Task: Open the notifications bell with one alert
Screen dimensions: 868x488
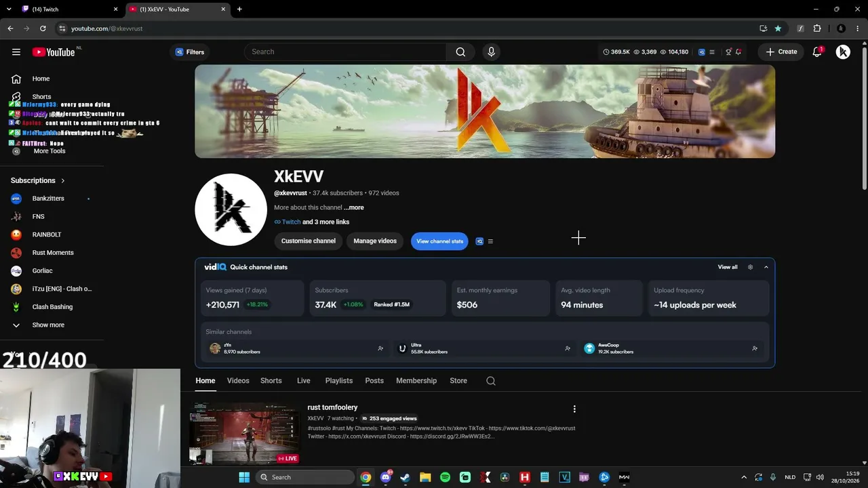Action: pyautogui.click(x=818, y=52)
